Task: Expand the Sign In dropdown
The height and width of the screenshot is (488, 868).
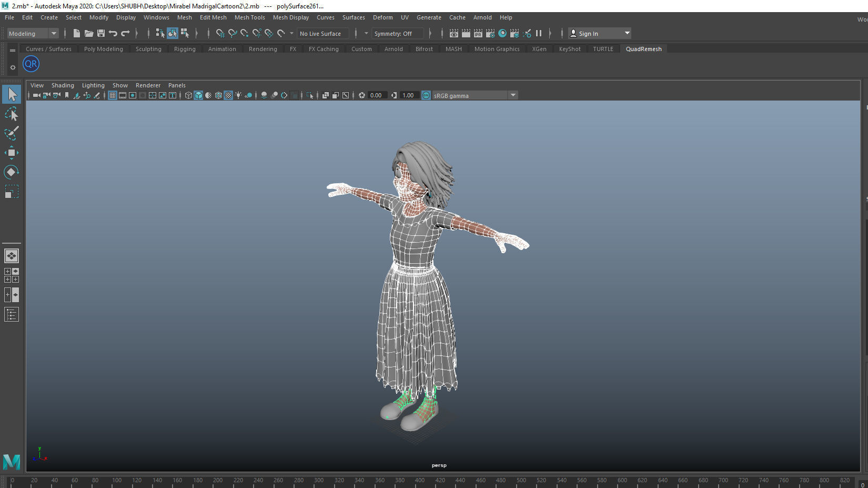Action: [x=627, y=33]
